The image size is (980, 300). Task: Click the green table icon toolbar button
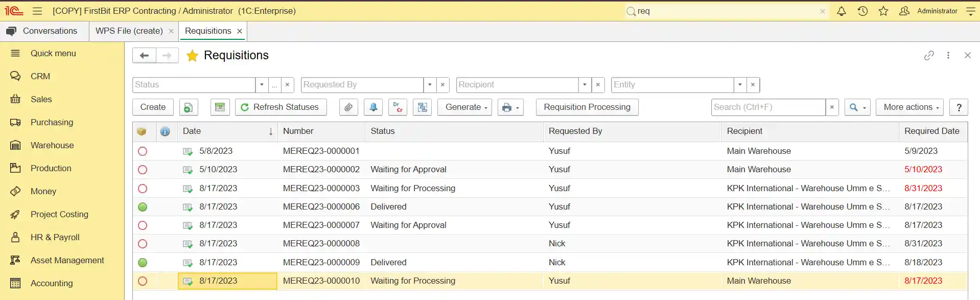tap(220, 107)
